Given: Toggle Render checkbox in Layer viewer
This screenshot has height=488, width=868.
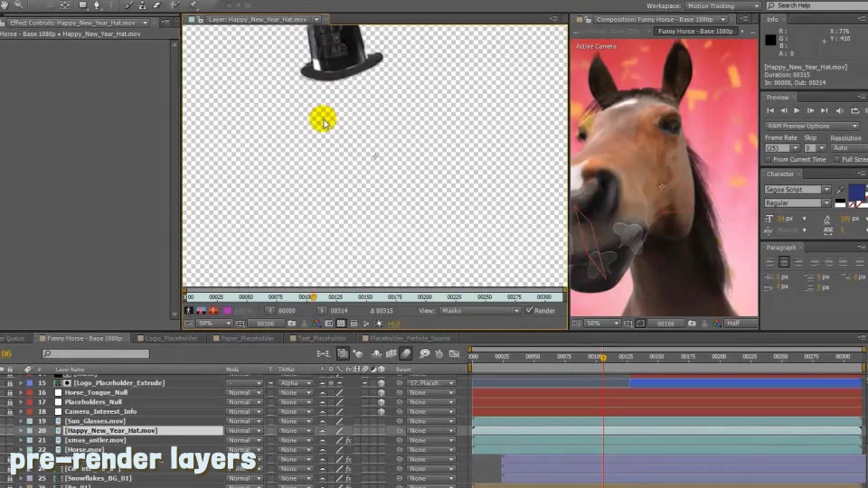Looking at the screenshot, I should click(x=529, y=310).
